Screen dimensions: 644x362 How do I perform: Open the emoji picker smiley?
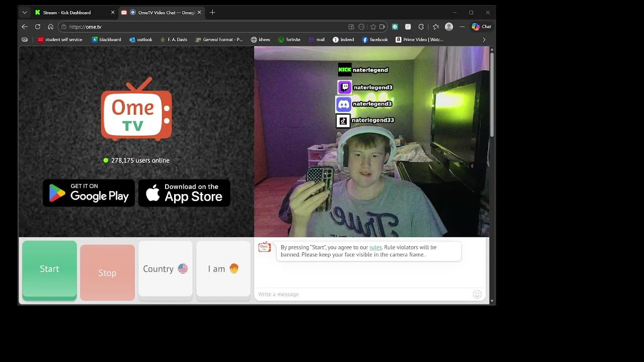pyautogui.click(x=477, y=294)
